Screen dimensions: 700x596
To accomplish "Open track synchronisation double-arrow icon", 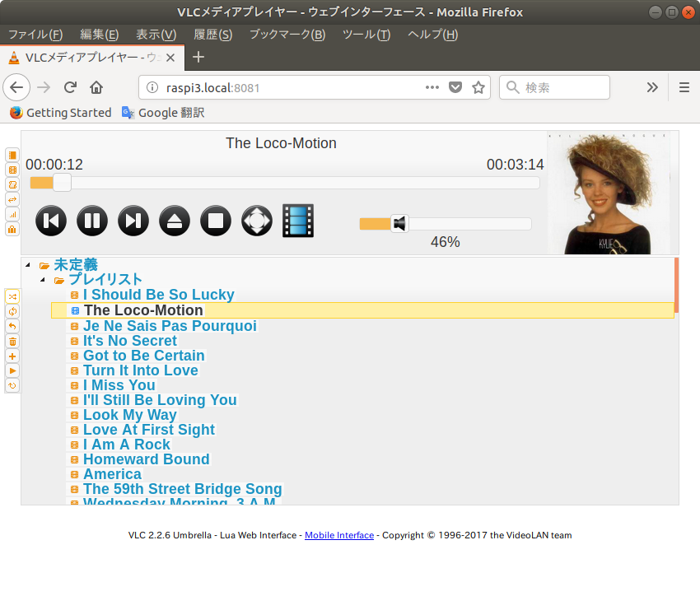I will (x=12, y=199).
